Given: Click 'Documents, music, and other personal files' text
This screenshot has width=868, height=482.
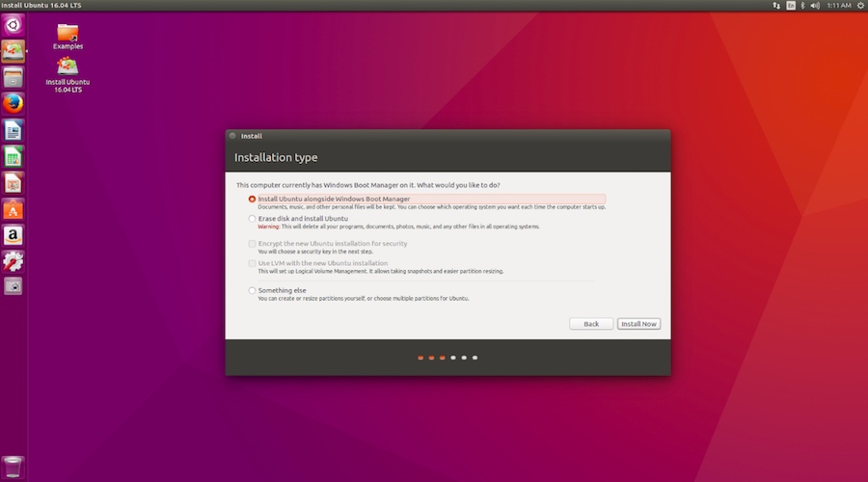Looking at the screenshot, I should pyautogui.click(x=431, y=207).
